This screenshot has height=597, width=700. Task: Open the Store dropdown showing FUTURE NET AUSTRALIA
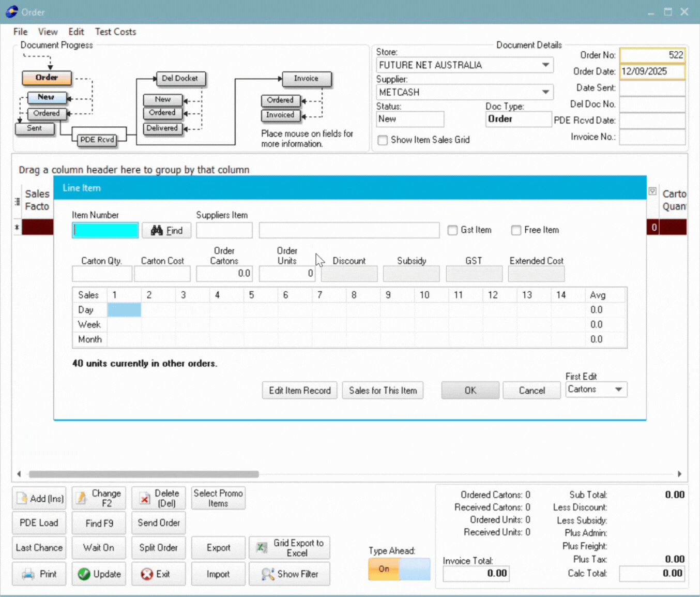[x=545, y=65]
